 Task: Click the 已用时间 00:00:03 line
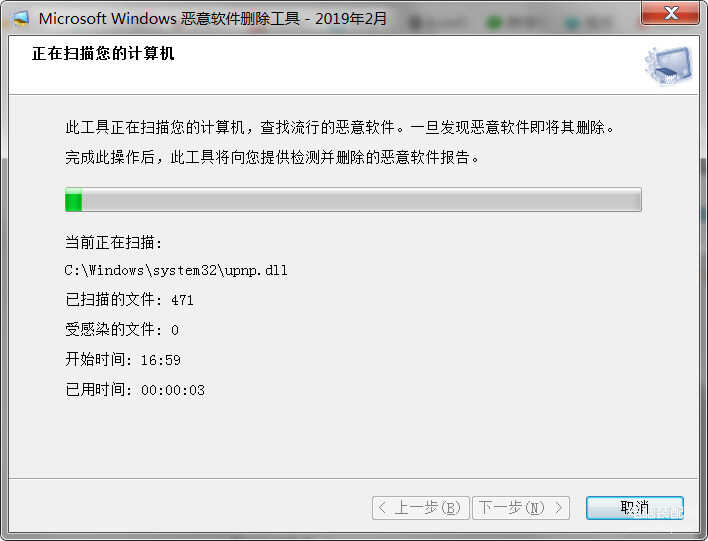coord(135,389)
